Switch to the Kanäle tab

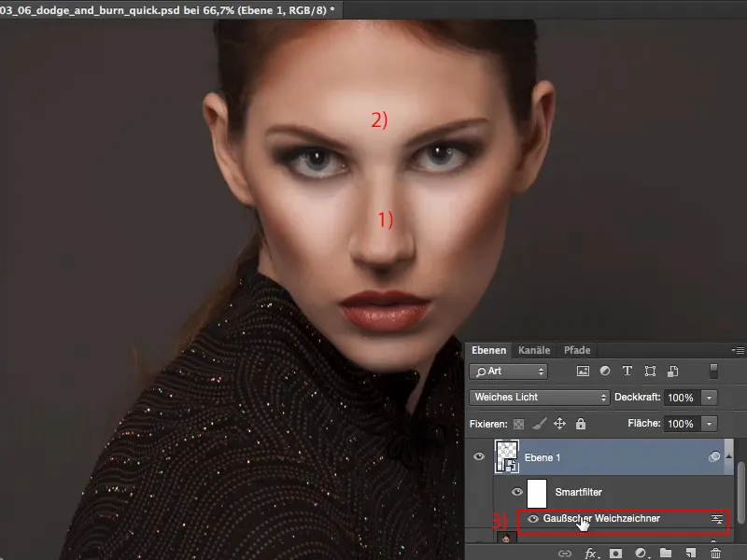534,351
